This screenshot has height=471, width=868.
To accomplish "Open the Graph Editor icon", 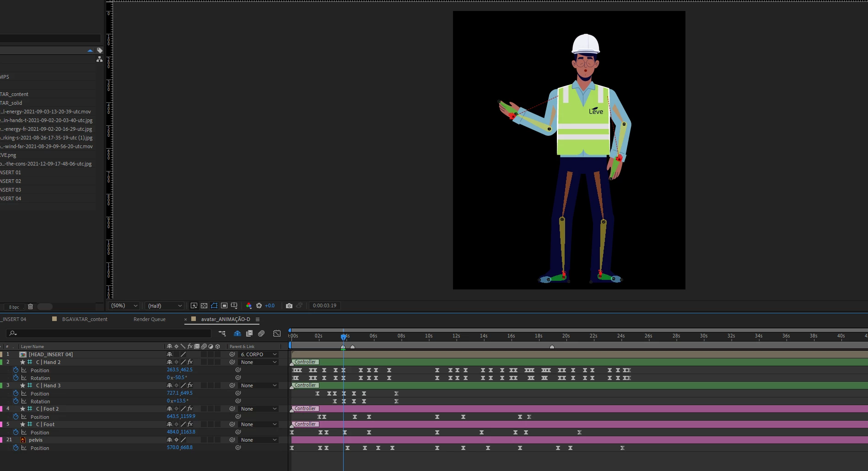I will 277,333.
